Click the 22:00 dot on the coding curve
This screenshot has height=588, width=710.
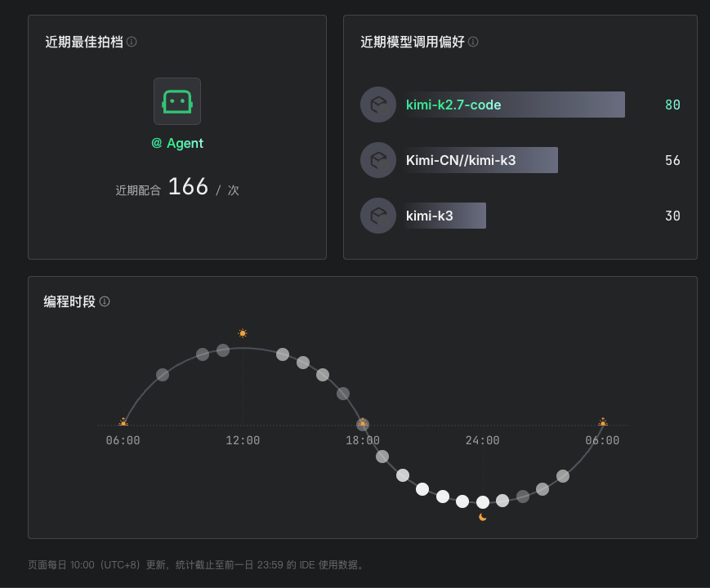[x=442, y=497]
